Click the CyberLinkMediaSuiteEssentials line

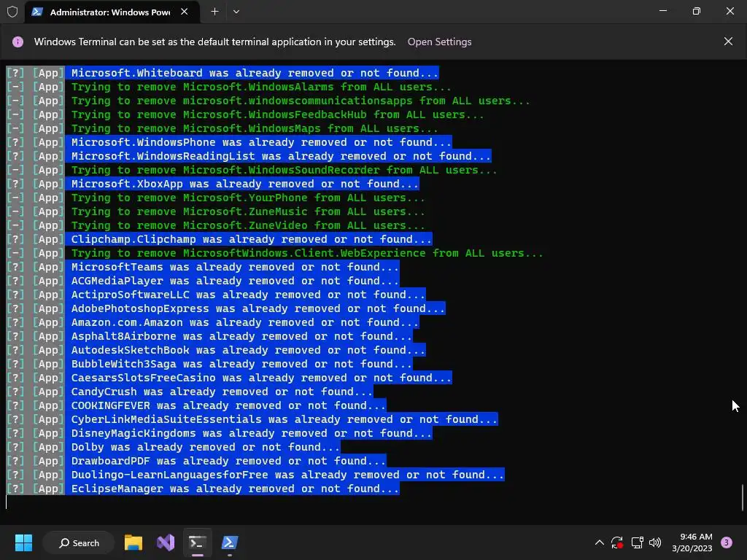click(x=252, y=419)
